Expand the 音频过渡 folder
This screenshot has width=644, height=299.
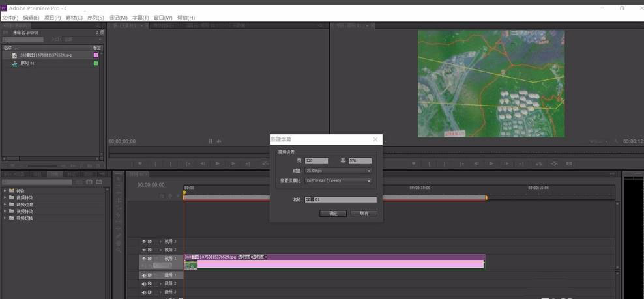click(x=5, y=204)
